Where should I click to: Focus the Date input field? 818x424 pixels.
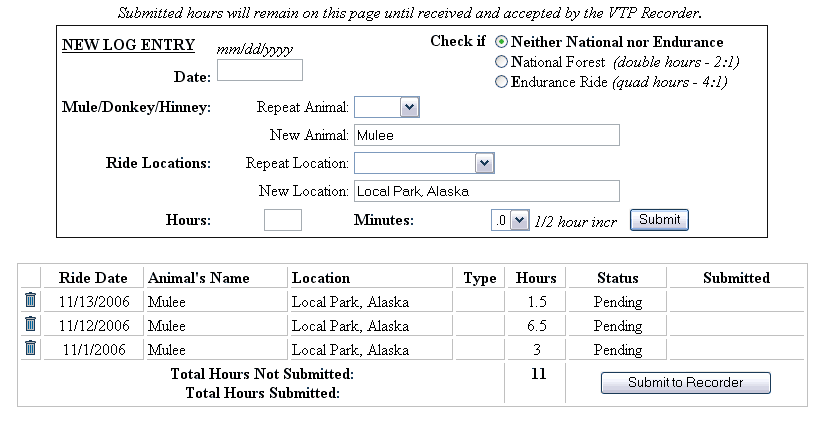point(259,70)
